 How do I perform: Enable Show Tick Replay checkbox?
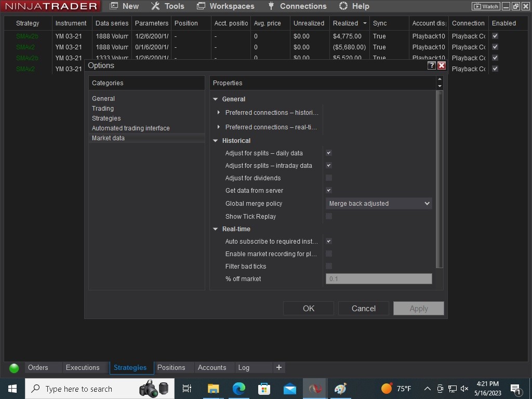point(329,216)
